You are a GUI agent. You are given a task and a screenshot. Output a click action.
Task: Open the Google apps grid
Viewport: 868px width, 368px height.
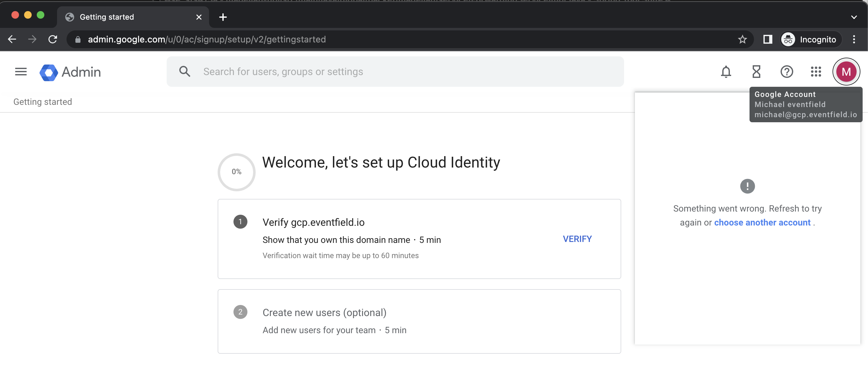click(816, 72)
